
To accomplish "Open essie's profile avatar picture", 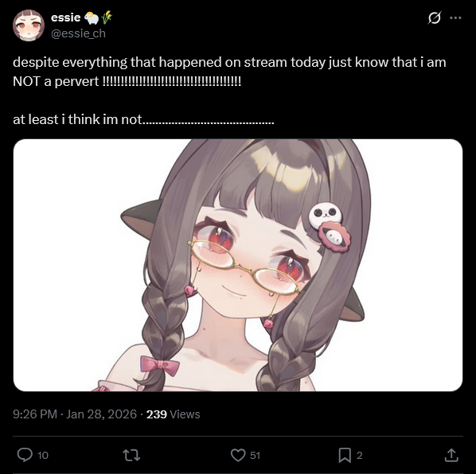I will point(29,25).
